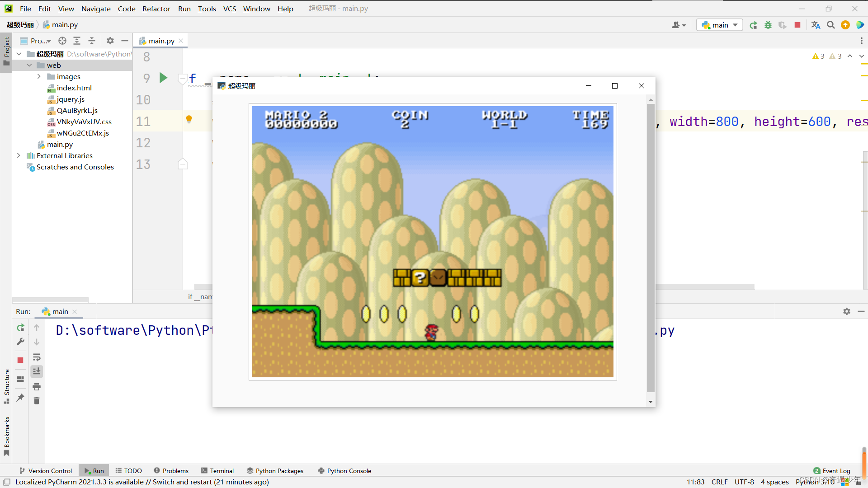The image size is (868, 488).
Task: Toggle Pin Tab in Run panel
Action: coord(20,398)
